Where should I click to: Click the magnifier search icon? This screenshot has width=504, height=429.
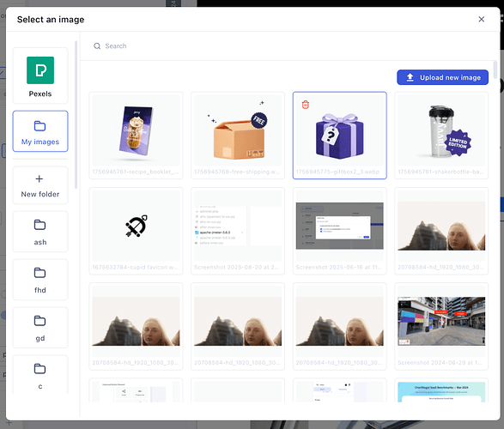point(97,46)
